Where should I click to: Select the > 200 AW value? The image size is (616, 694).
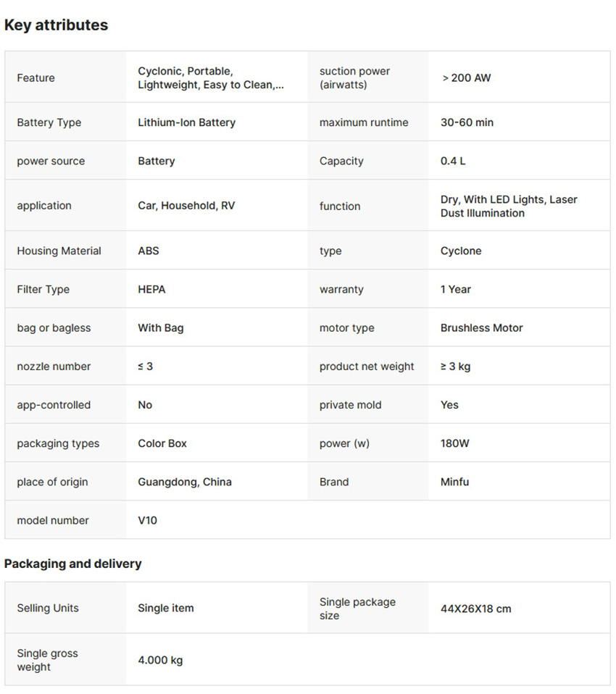[x=466, y=78]
